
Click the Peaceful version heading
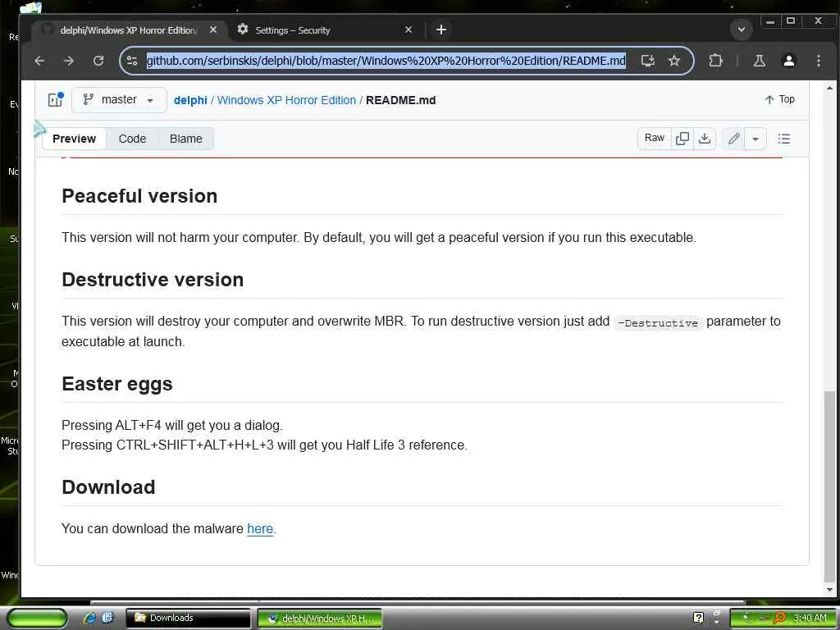(139, 196)
